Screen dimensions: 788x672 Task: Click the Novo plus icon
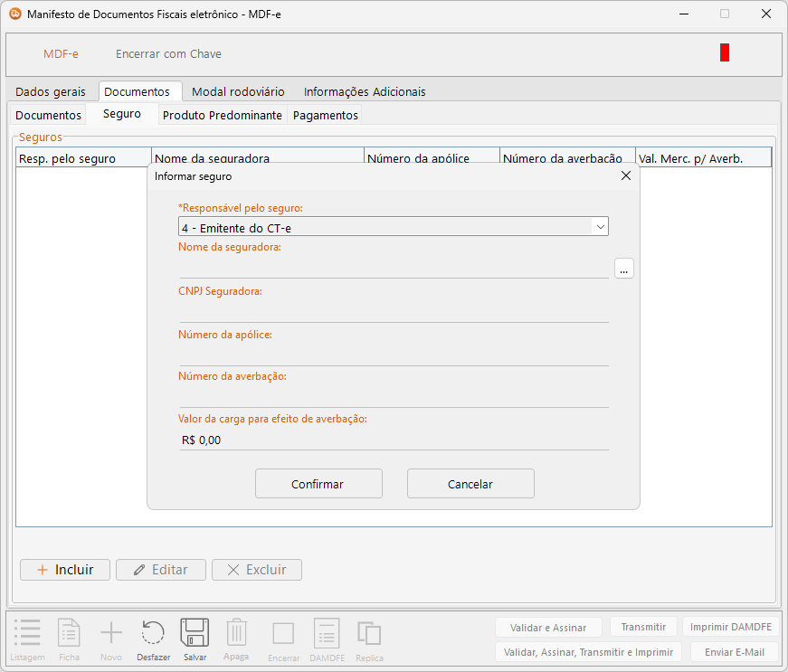coord(110,633)
